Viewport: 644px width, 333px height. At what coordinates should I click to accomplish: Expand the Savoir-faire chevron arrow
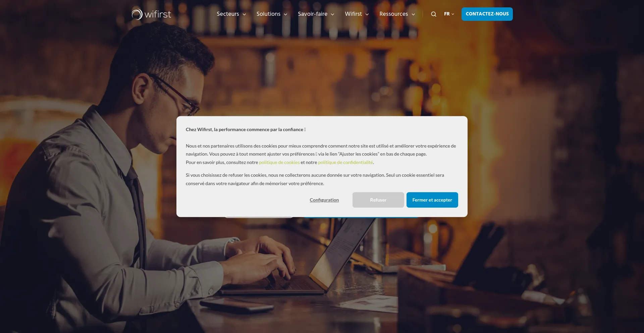point(332,14)
